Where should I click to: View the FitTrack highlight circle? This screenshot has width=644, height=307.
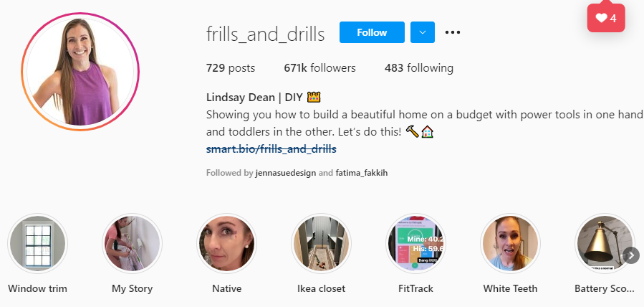click(x=415, y=243)
